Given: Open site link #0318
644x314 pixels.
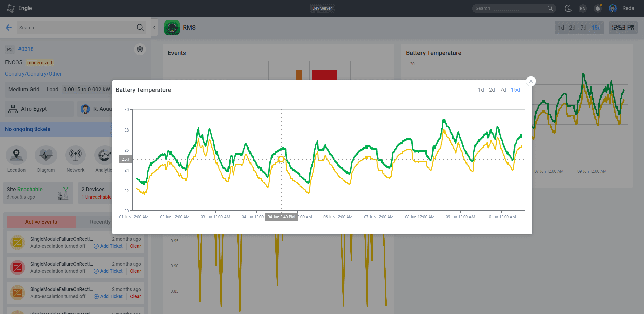Looking at the screenshot, I should point(26,49).
